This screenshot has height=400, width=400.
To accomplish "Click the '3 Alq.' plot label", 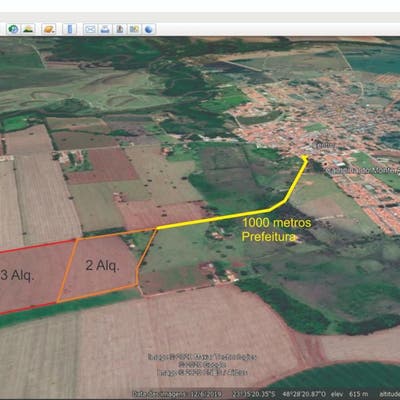I will (17, 275).
